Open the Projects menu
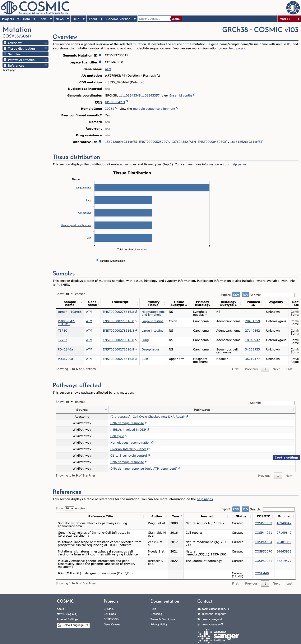The image size is (301, 644). [10, 19]
